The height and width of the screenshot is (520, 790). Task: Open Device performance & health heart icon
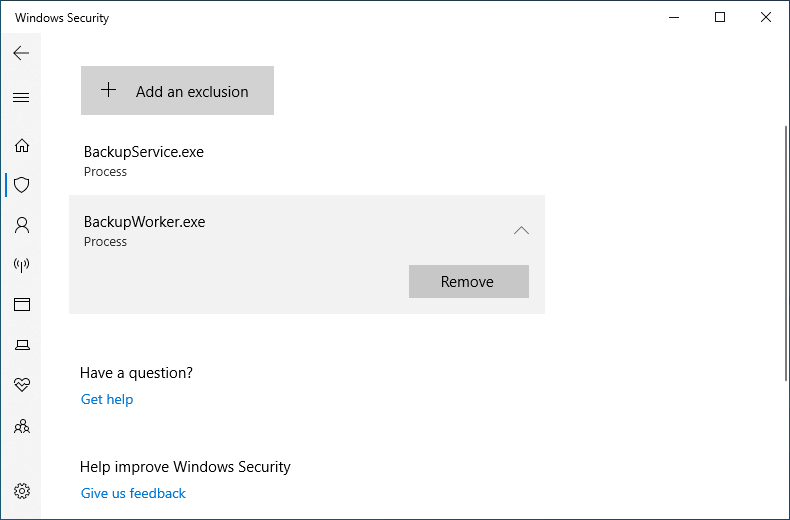click(x=22, y=384)
